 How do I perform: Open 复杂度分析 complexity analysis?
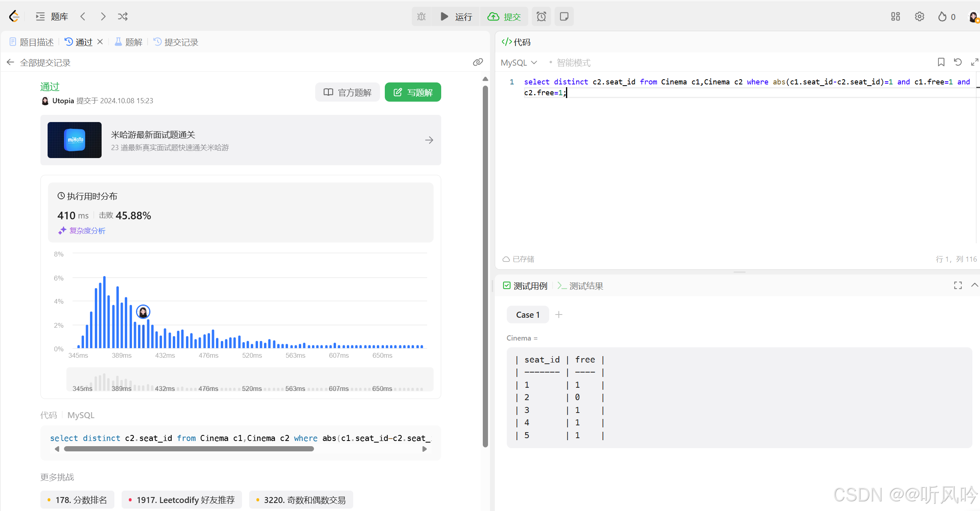pyautogui.click(x=82, y=231)
